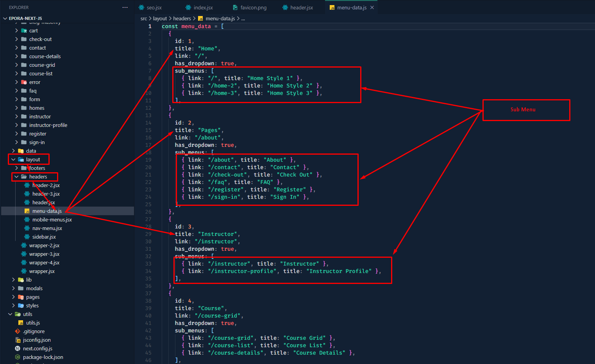The image size is (595, 364).
Task: Collapse the EPORA-NEXT-JS root folder
Action: (x=5, y=18)
